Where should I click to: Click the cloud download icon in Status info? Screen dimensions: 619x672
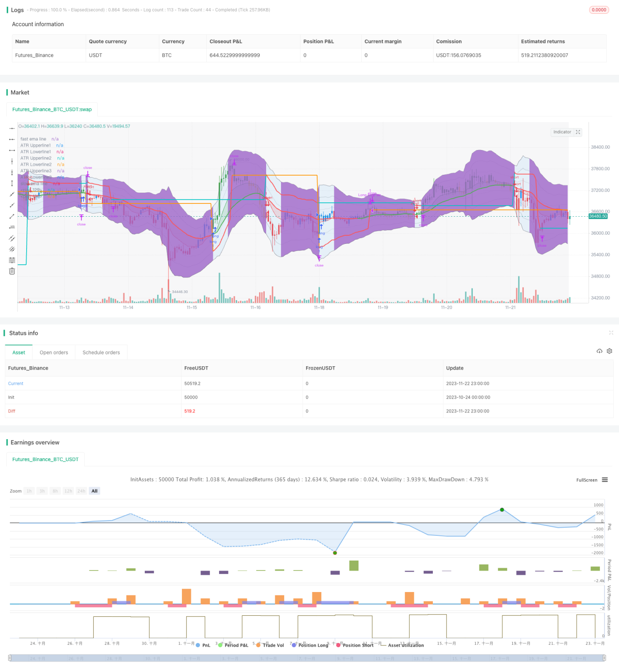(x=599, y=351)
